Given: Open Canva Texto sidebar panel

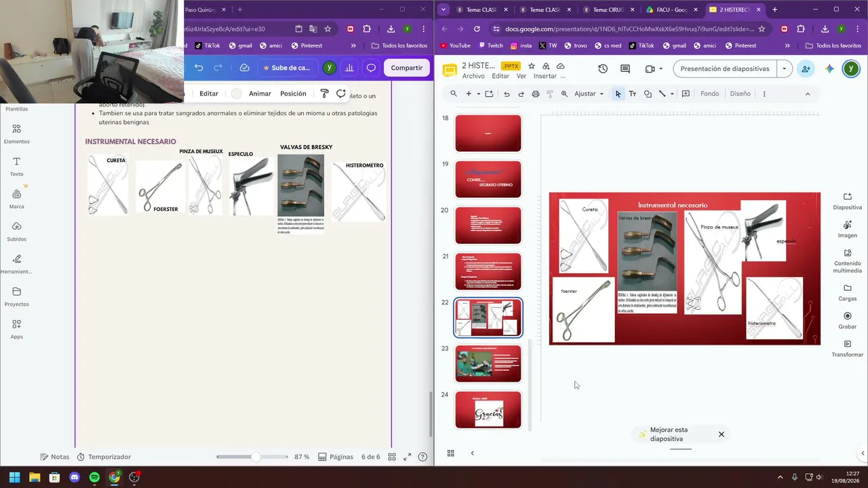Looking at the screenshot, I should 16,167.
